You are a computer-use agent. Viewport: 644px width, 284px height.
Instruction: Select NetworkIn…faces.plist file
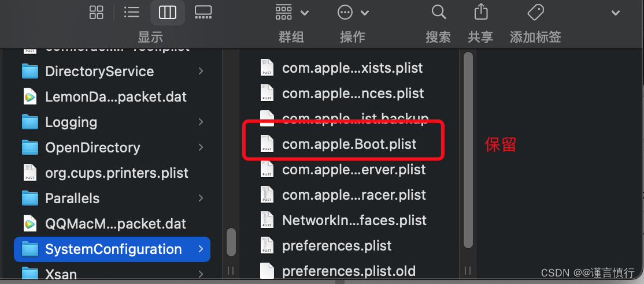354,221
